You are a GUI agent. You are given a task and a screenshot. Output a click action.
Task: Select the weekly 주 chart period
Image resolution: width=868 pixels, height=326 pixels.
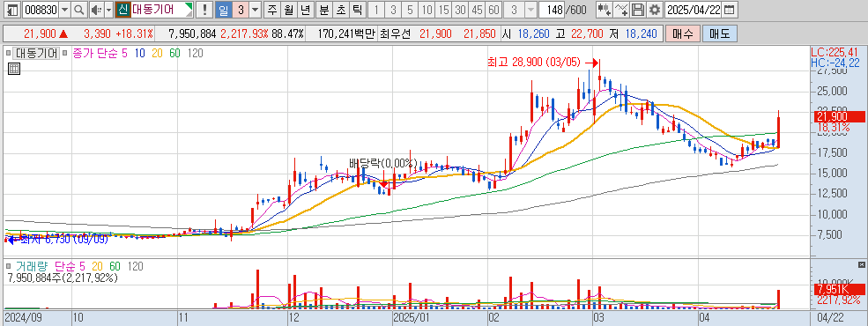coord(272,10)
